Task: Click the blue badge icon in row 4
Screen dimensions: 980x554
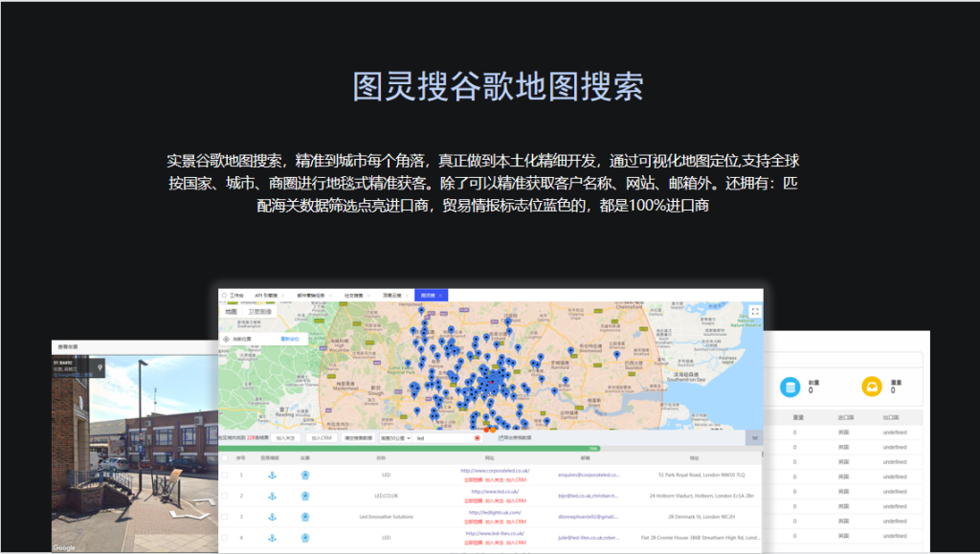Action: 304,538
